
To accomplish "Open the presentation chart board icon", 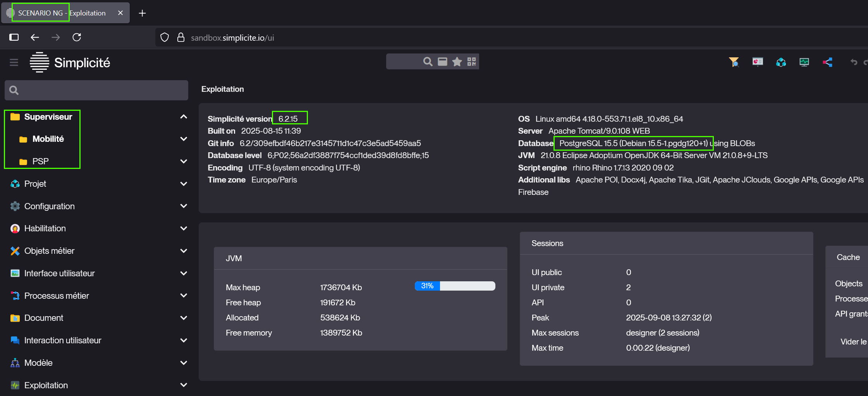I will pos(758,62).
